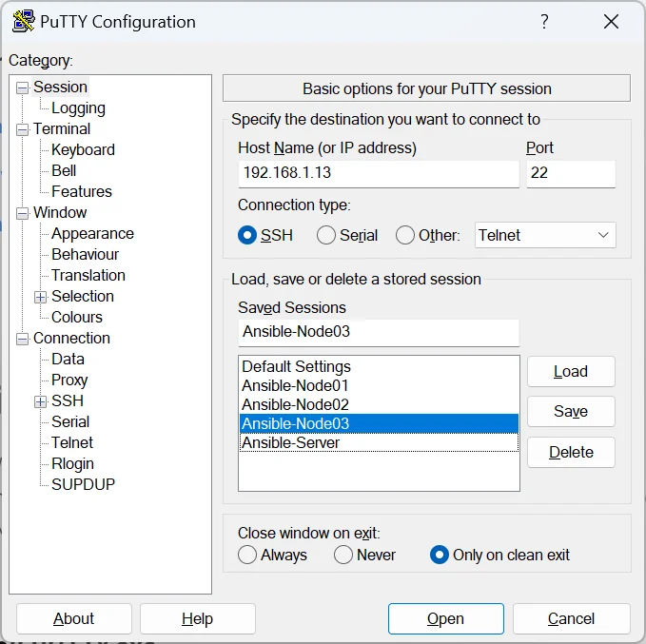Collapse the Connection category node
This screenshot has height=644, width=646.
[x=22, y=339]
